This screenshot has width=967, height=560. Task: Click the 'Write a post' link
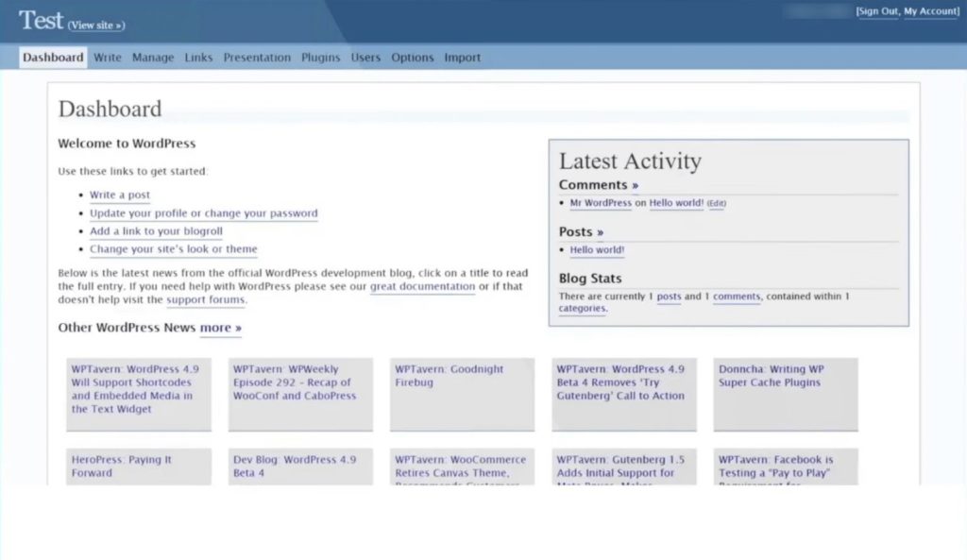[120, 195]
